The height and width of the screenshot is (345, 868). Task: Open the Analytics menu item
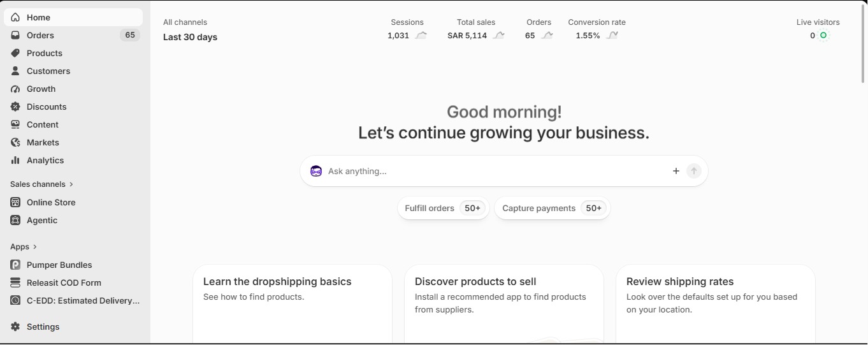[73, 160]
